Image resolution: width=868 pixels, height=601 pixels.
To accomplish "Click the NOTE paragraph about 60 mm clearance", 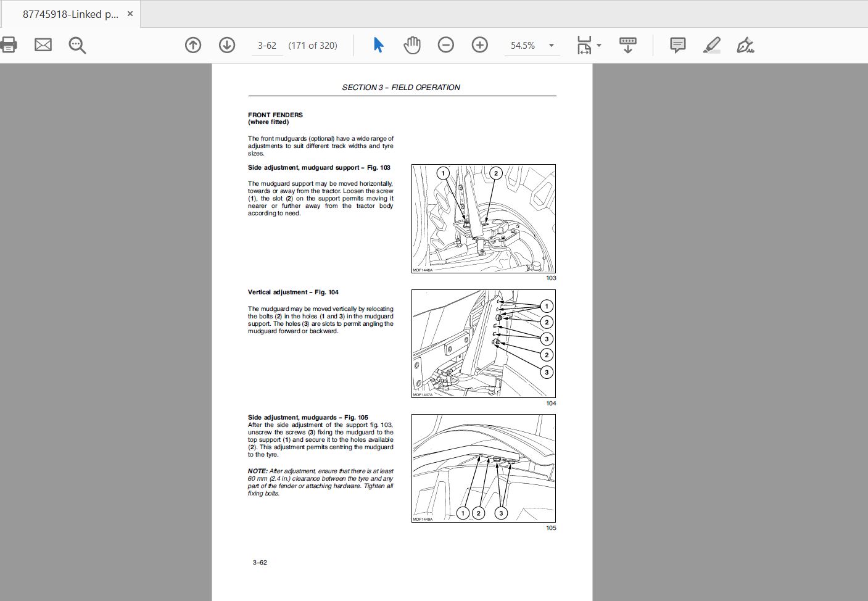I will (321, 483).
